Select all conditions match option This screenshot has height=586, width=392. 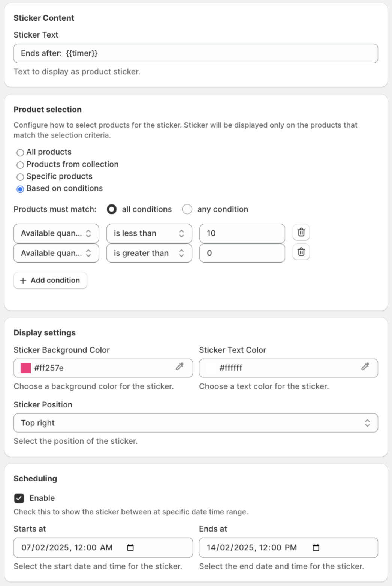tap(112, 209)
